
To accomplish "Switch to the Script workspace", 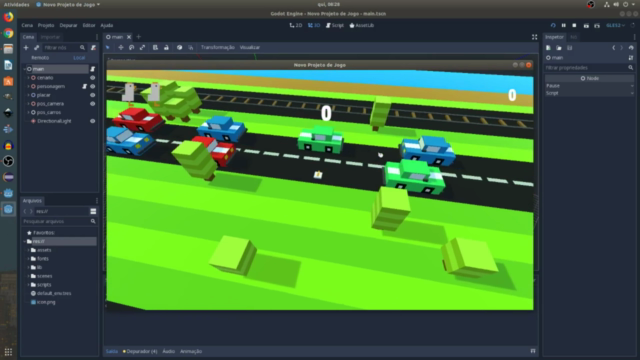I will point(335,25).
